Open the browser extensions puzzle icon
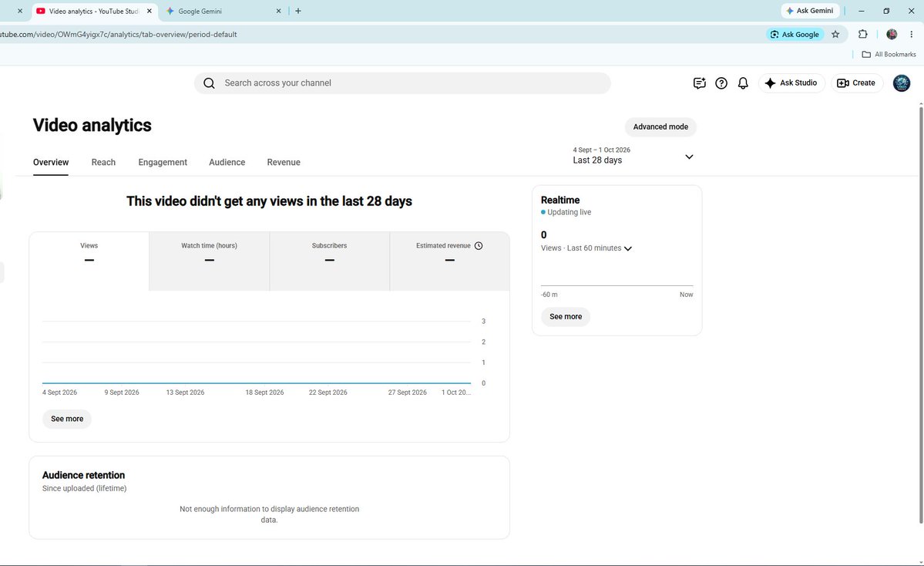 pos(862,34)
